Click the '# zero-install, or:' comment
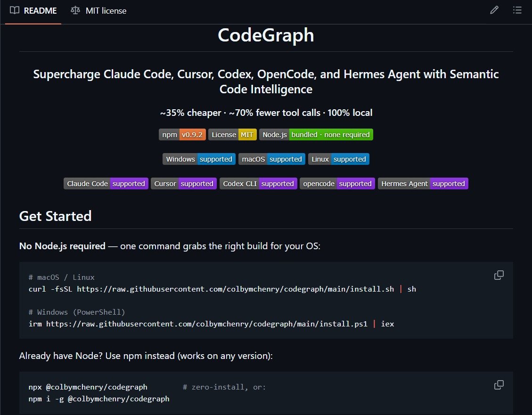 [224, 387]
